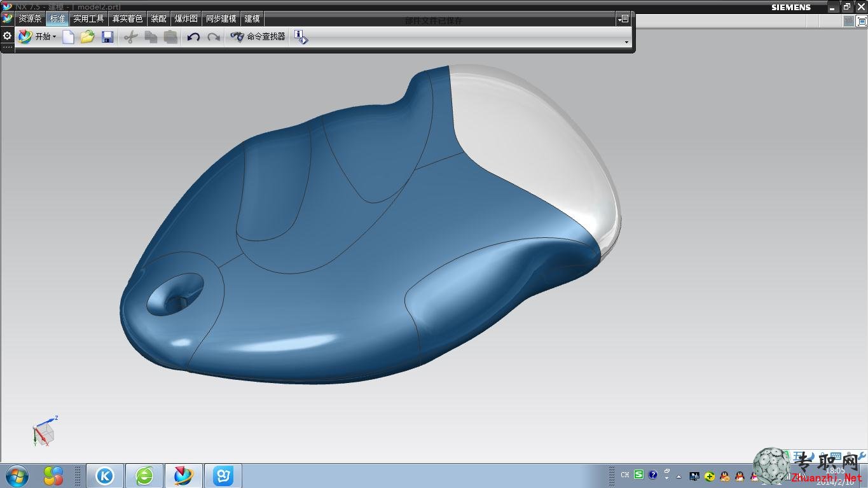This screenshot has height=488, width=868.
Task: Click the CH language indicator in tray
Action: point(625,475)
